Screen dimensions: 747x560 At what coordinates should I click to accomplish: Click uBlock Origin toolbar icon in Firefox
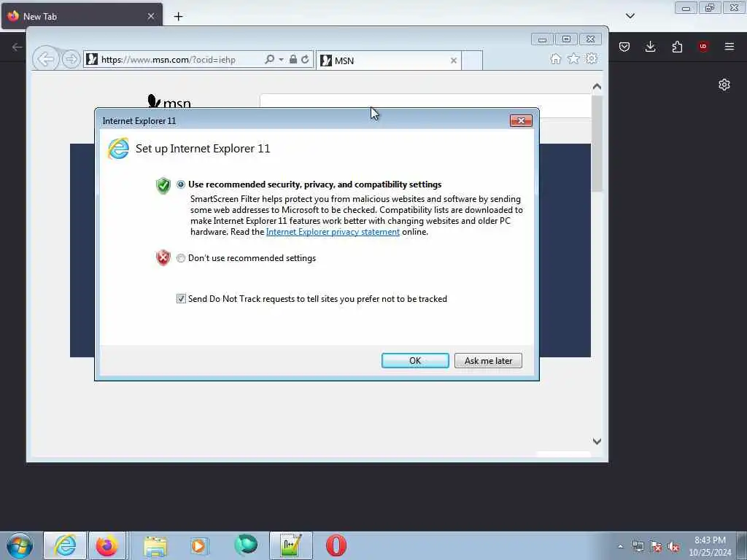pyautogui.click(x=703, y=47)
